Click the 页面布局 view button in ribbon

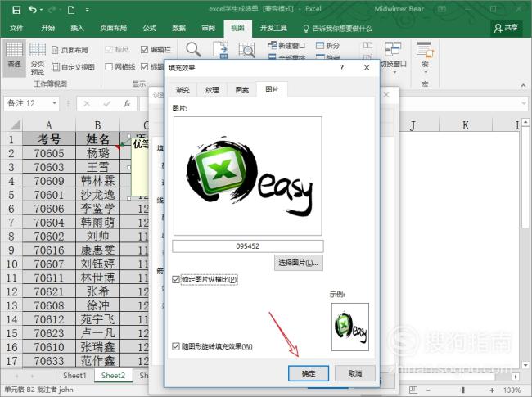[70, 50]
